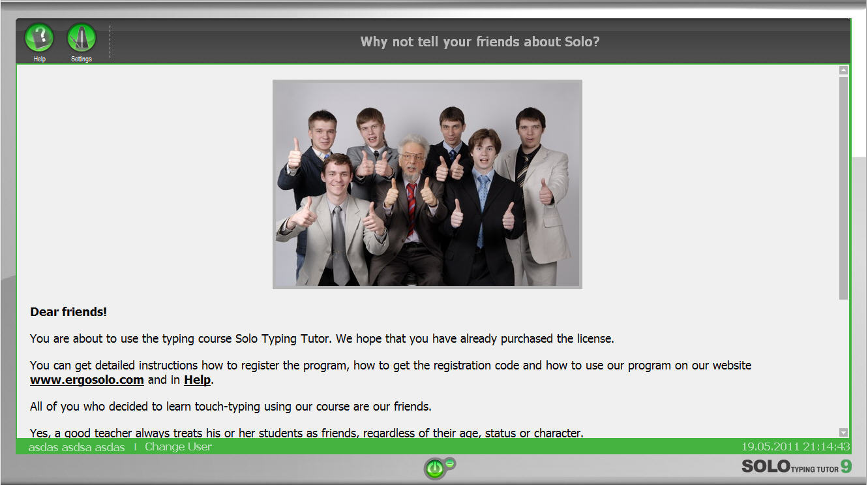
Task: Follow the underlined Help link in the text
Action: [197, 380]
